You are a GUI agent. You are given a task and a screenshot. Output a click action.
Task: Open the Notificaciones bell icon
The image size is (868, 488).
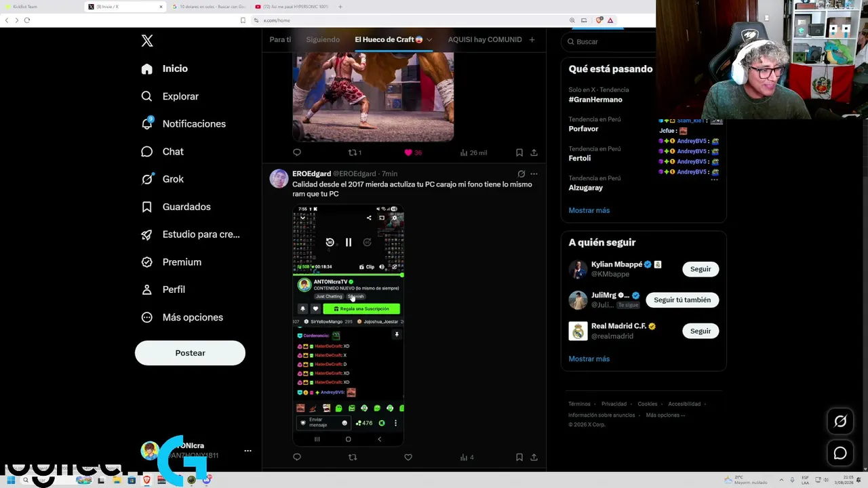click(147, 123)
